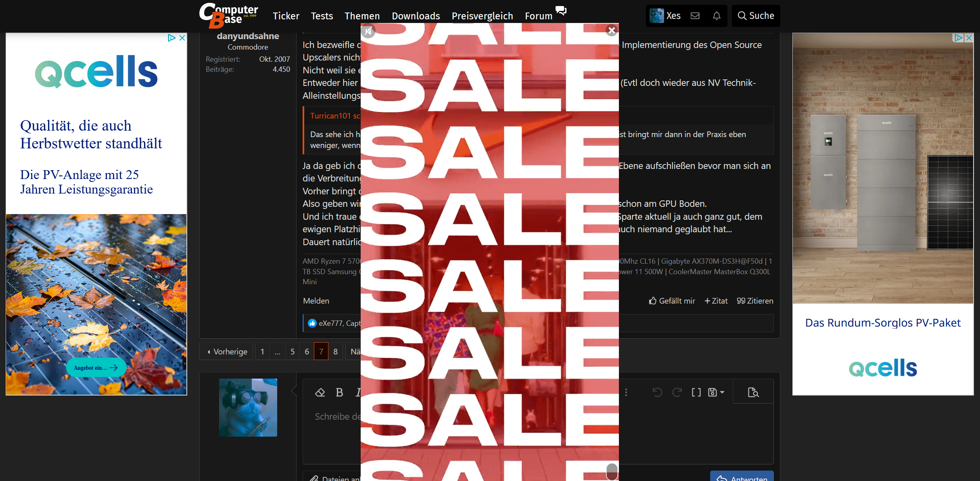
Task: Click the Melden report link
Action: [316, 301]
